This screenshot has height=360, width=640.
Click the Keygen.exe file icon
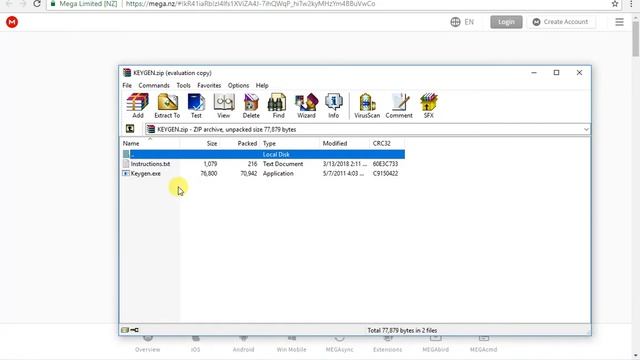126,173
